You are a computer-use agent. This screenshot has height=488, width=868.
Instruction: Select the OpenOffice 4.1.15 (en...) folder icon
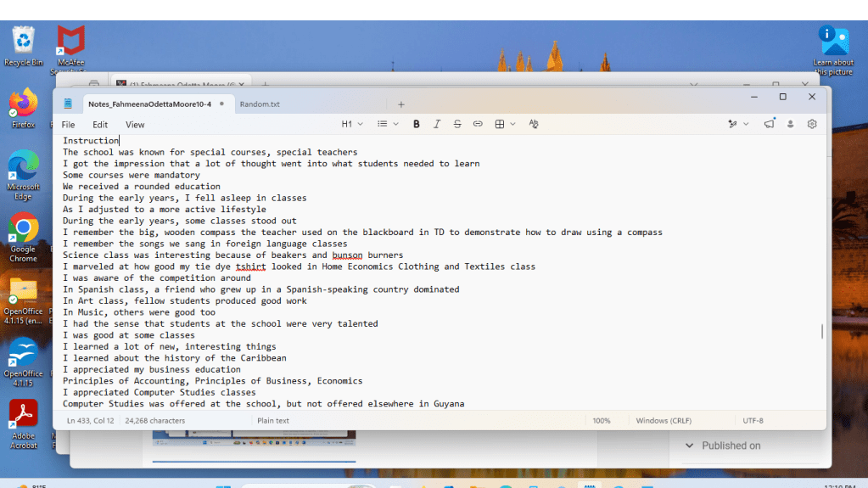[x=23, y=300]
